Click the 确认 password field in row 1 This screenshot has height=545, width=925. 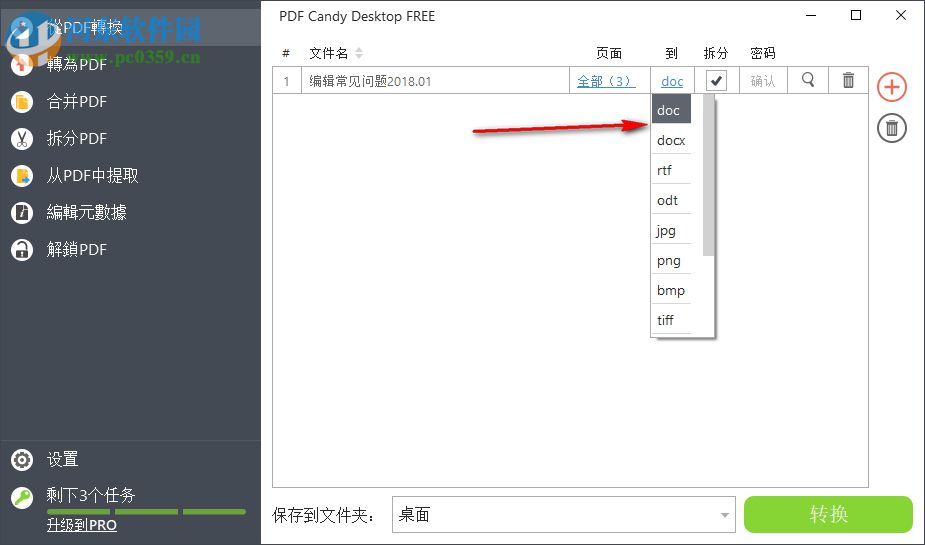(x=763, y=81)
